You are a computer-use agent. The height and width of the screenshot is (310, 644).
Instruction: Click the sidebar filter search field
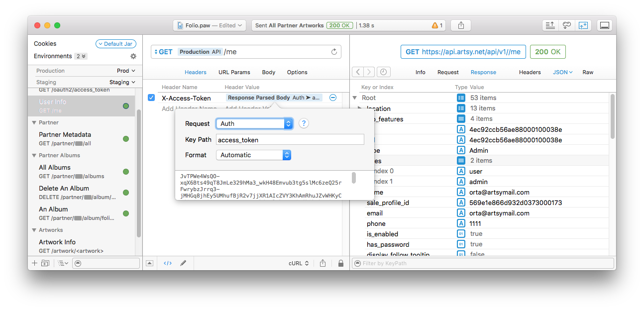[106, 263]
